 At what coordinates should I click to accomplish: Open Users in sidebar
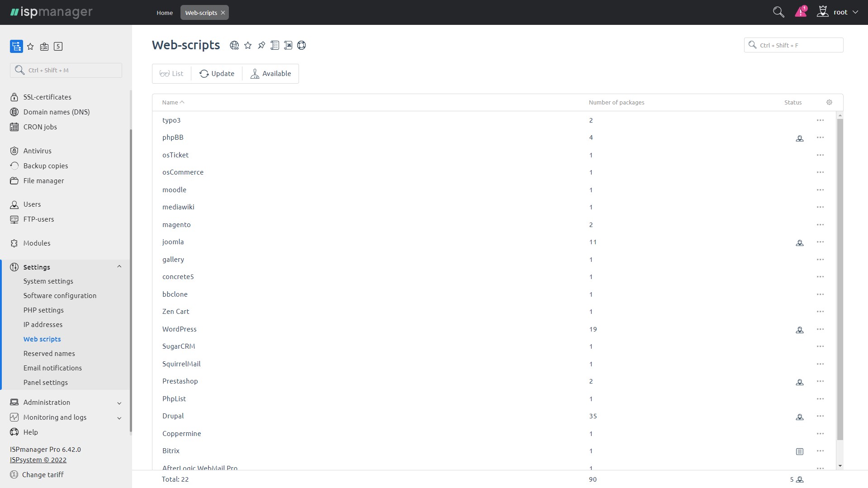[32, 204]
